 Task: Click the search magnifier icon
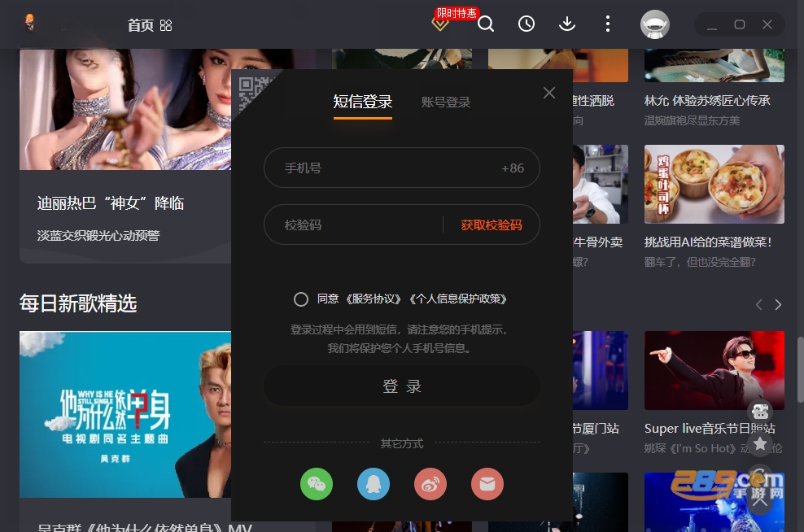coord(486,24)
